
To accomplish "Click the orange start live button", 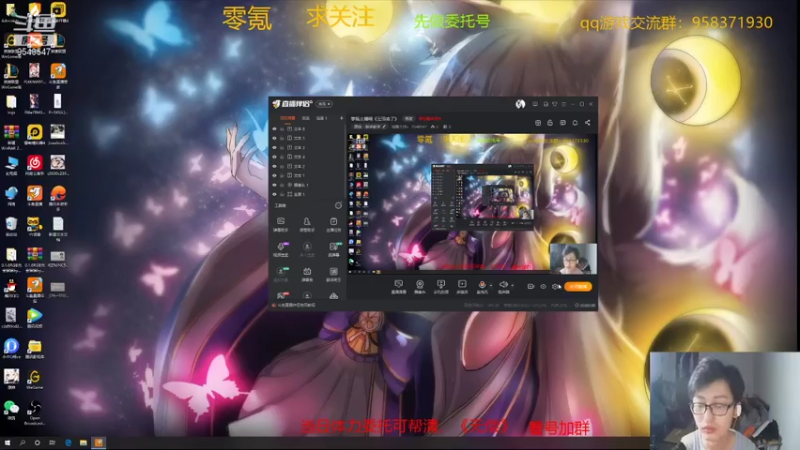I will [x=578, y=287].
